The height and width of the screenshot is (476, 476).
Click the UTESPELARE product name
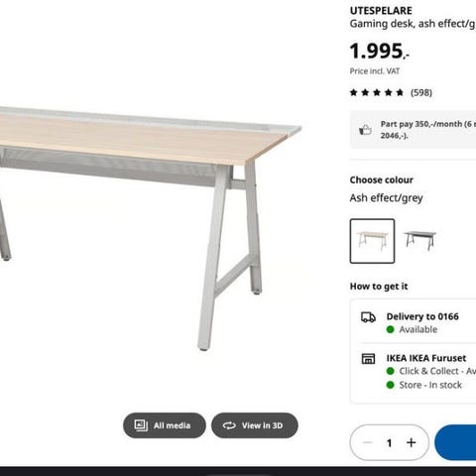pos(381,11)
